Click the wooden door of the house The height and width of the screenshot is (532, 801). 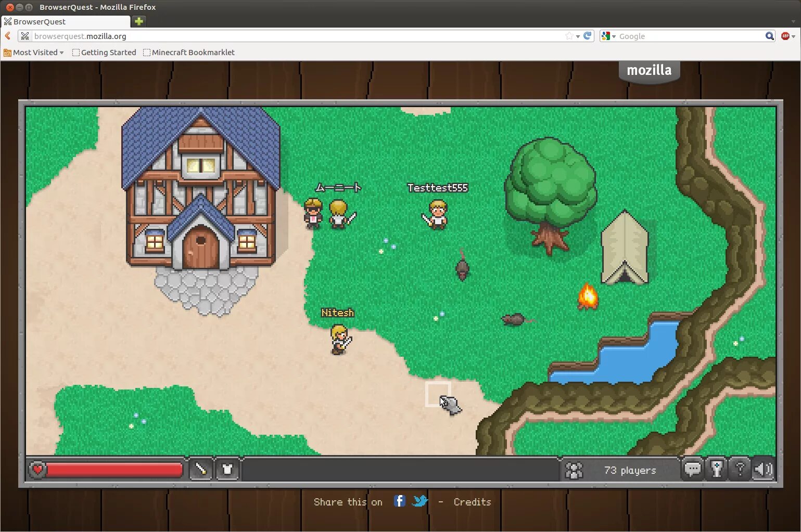click(200, 249)
